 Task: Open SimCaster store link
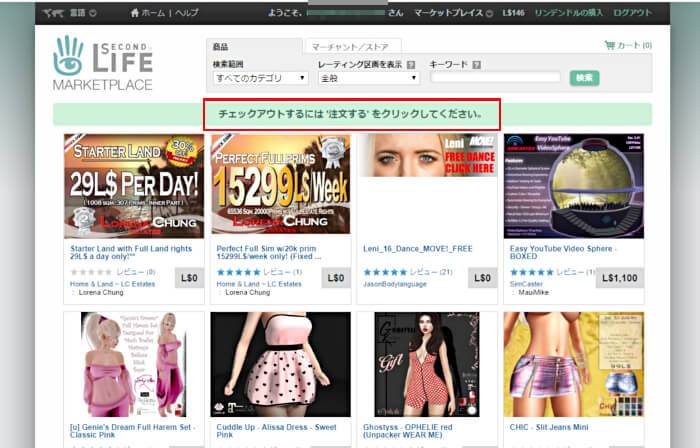coord(526,284)
